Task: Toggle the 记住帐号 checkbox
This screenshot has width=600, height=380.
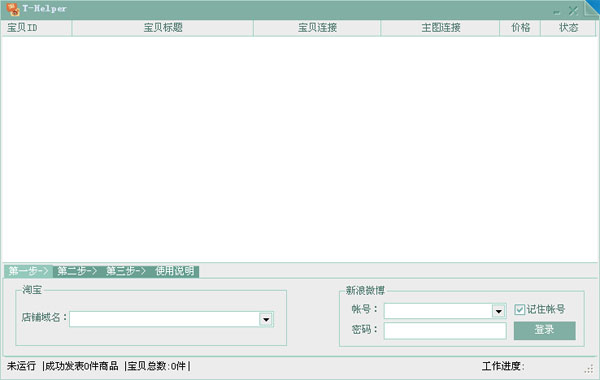Action: click(519, 309)
